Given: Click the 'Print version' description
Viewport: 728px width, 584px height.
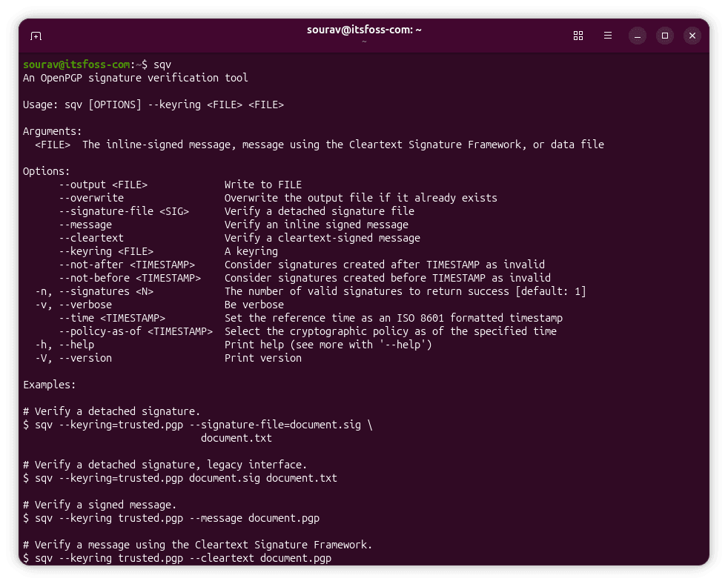Looking at the screenshot, I should pos(263,359).
